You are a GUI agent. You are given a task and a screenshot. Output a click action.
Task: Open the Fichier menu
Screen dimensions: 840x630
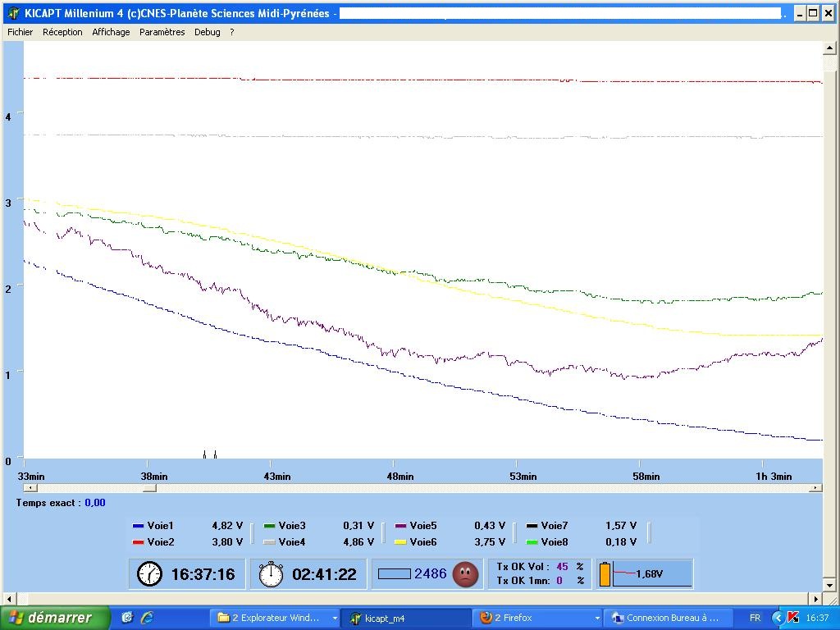(21, 32)
